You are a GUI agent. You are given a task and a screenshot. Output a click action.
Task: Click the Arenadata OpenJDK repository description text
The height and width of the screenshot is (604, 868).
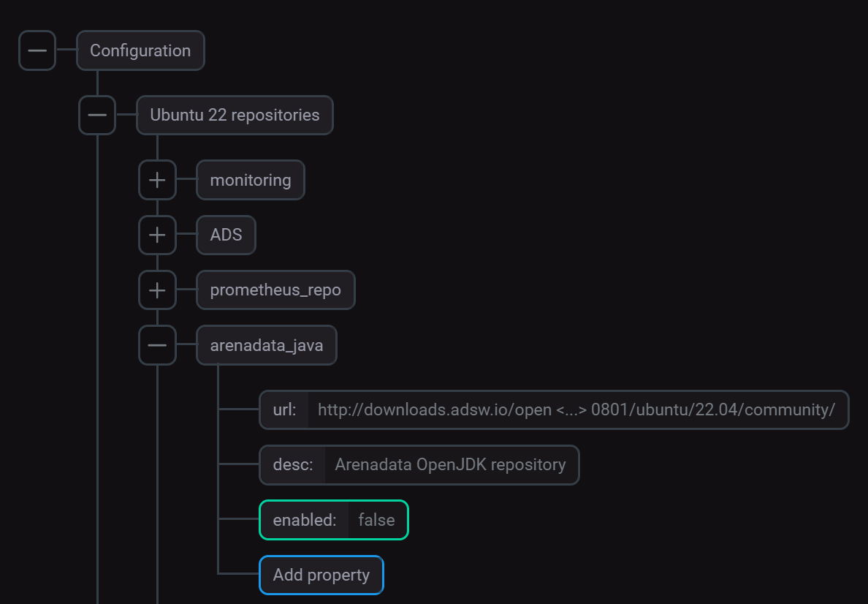click(x=450, y=464)
